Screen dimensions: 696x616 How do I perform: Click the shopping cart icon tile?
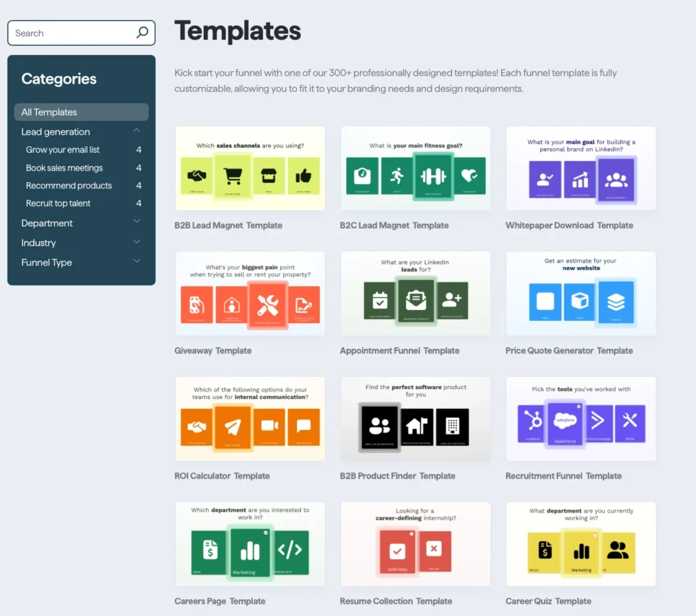[232, 176]
